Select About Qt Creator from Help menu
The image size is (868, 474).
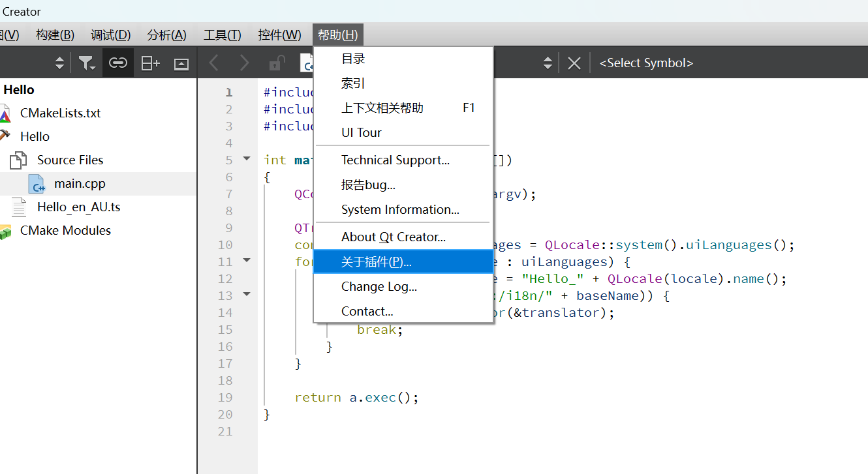click(394, 237)
